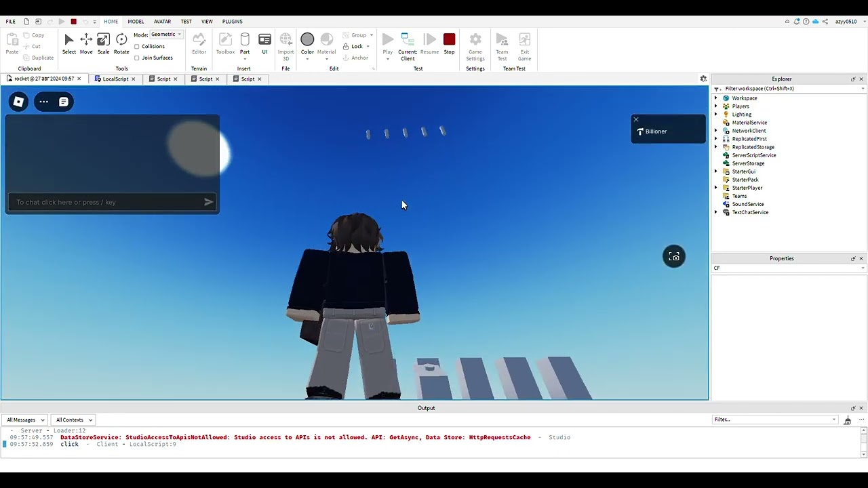Screen dimensions: 868x488
Task: Select ServerScriptService in Explorer
Action: [753, 155]
